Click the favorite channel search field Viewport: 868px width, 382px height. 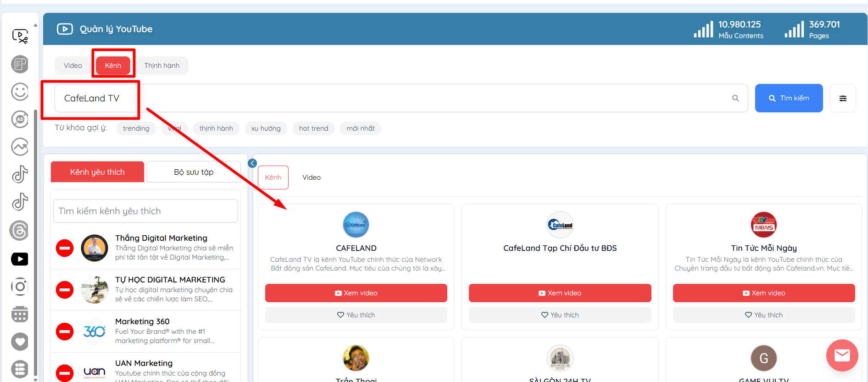click(x=145, y=211)
